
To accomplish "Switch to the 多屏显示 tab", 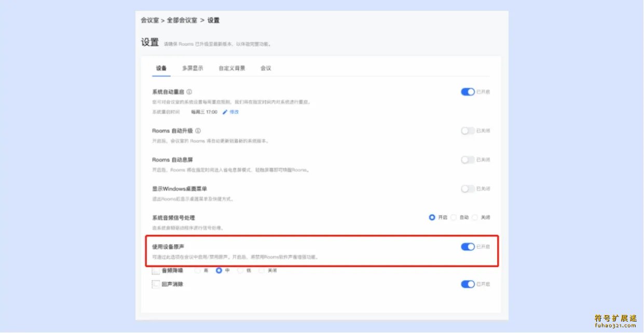I will click(193, 68).
